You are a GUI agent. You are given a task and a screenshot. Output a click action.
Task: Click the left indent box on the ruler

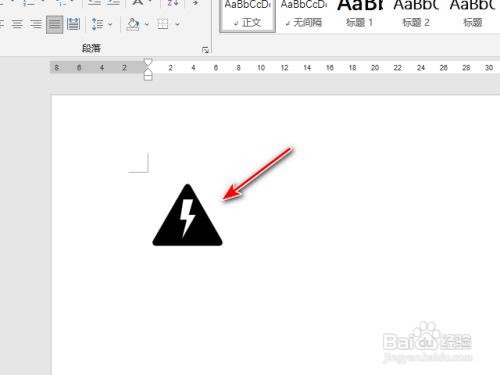pyautogui.click(x=148, y=78)
